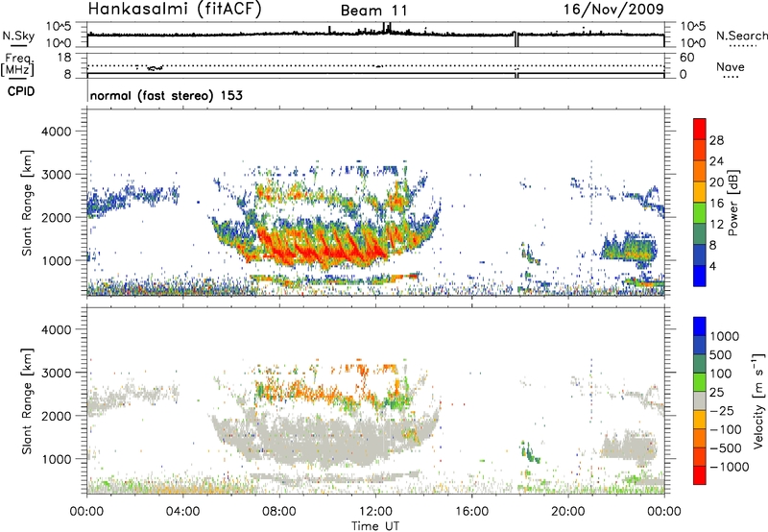
Task: Click the grey velocity scatter region near 1500 km at 10:00
Action: (x=327, y=437)
